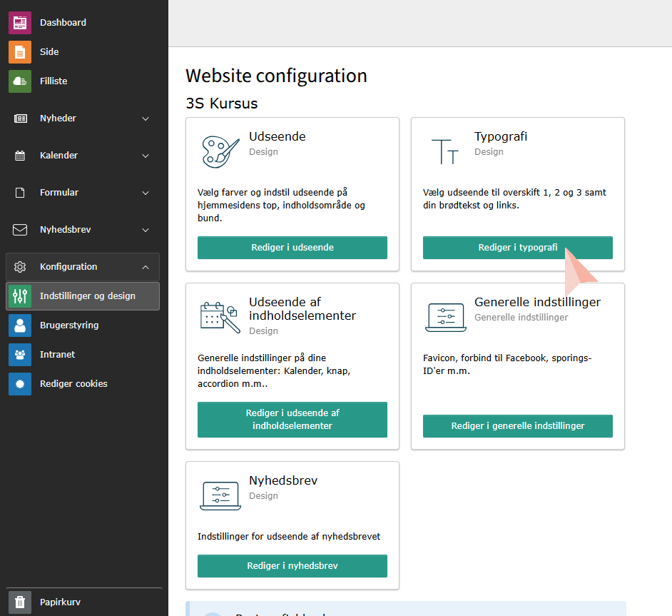This screenshot has height=616, width=672.
Task: Select the Indstillinger og design slider icon
Action: (x=20, y=296)
